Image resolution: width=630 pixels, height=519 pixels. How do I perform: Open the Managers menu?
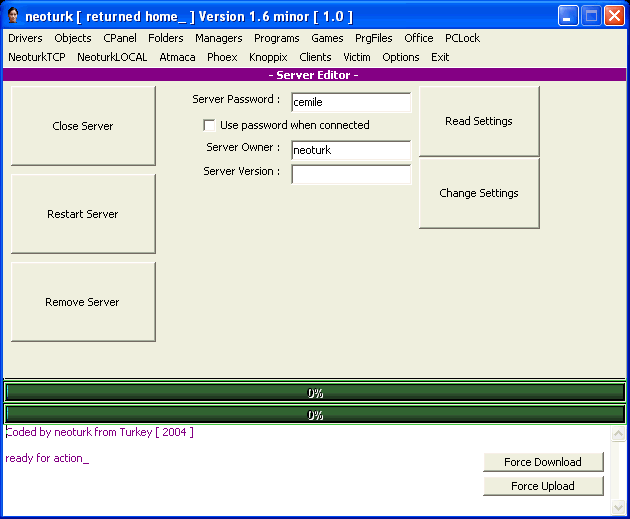point(218,38)
